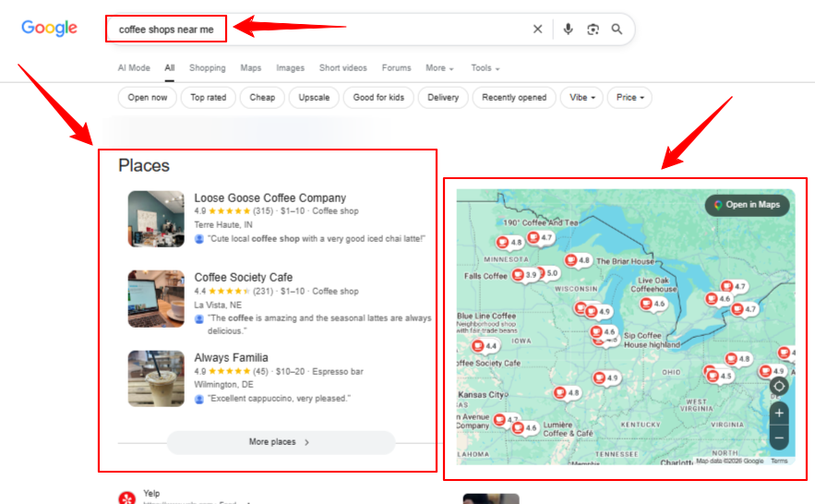
Task: Click Lumière Coffee & Café map label
Action: (x=568, y=429)
